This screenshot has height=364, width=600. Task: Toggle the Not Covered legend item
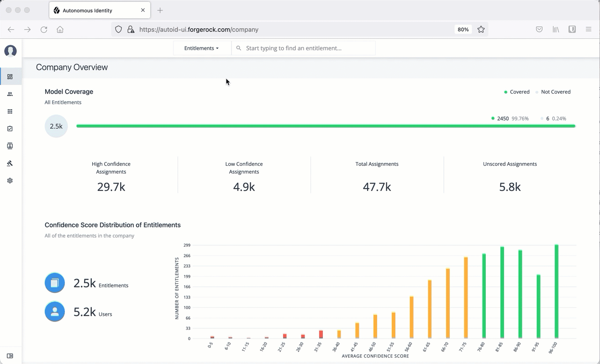(x=553, y=92)
